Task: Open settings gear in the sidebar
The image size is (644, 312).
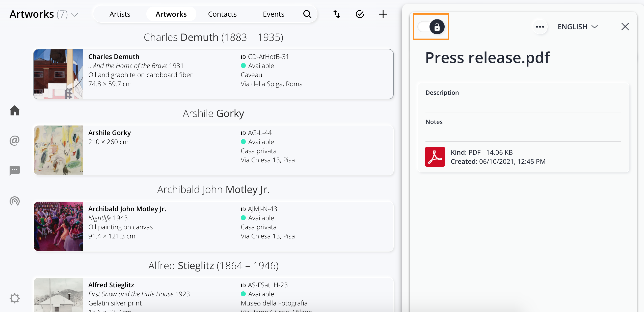Action: (15, 298)
